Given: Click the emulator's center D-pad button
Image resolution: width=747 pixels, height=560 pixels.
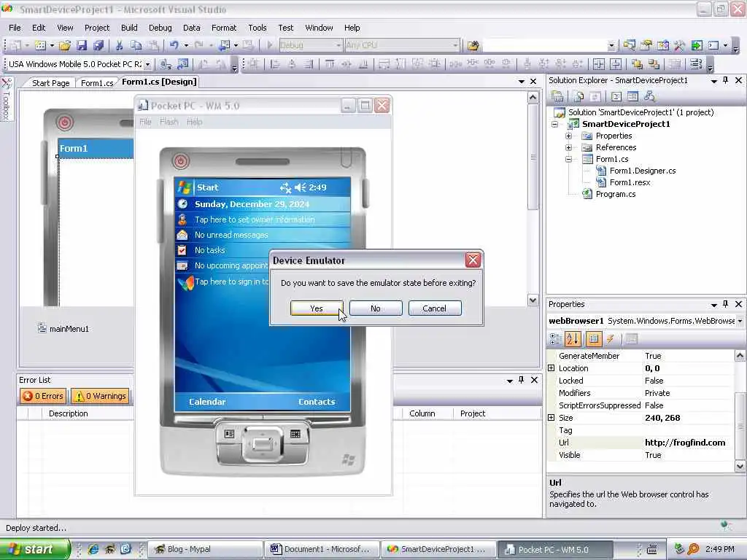Looking at the screenshot, I should click(x=262, y=444).
